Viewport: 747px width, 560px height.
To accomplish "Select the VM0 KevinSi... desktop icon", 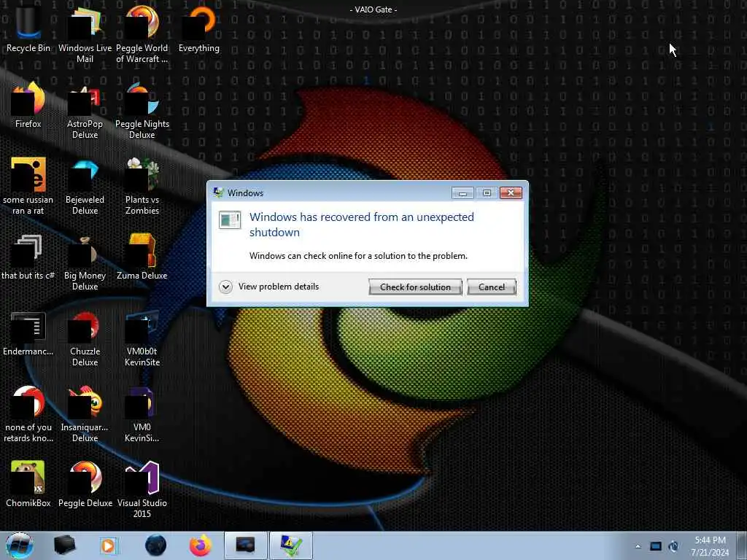I will [142, 413].
